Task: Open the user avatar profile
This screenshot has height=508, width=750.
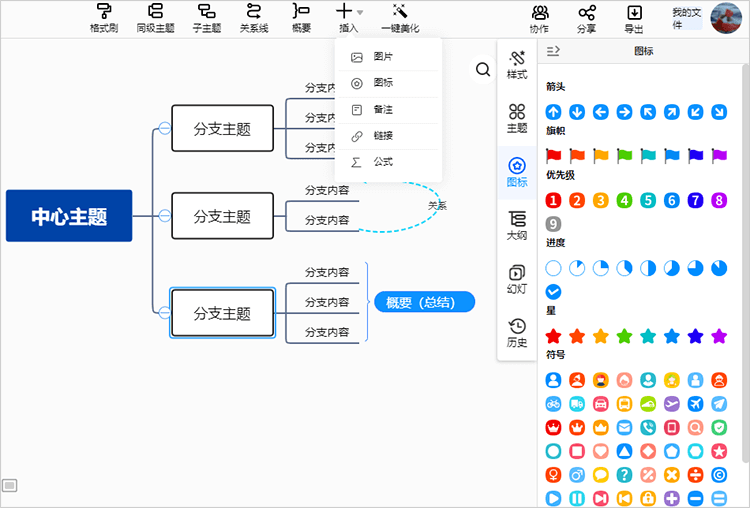Action: pos(726,18)
